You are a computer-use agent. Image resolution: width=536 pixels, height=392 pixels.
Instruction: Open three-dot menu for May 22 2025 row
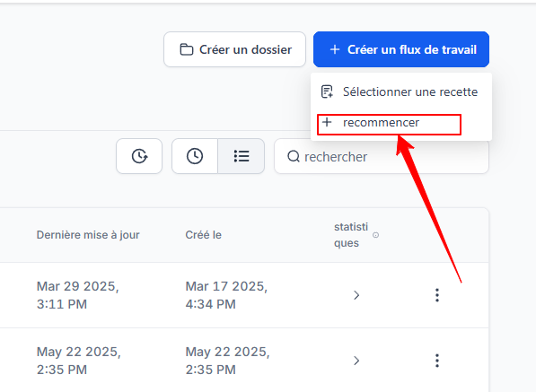437,361
